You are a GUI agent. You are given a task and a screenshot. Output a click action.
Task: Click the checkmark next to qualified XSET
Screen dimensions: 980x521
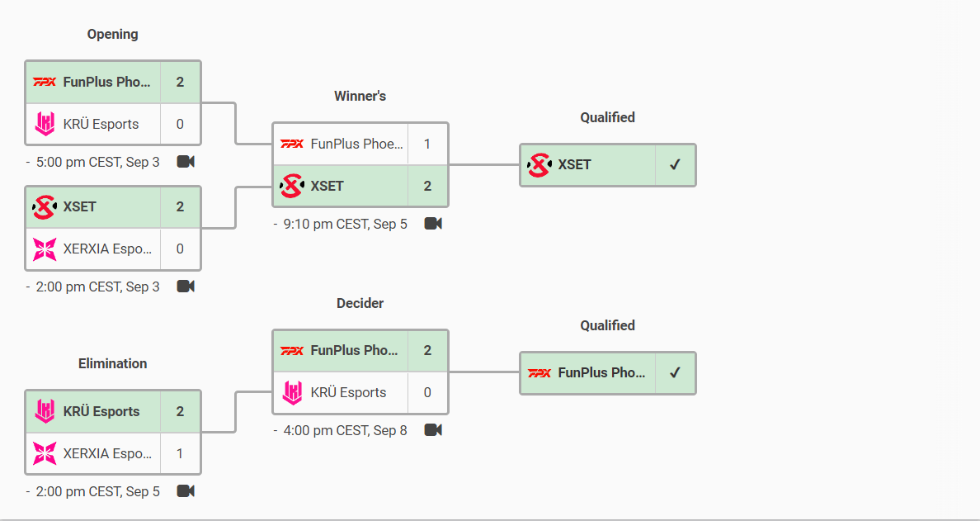pyautogui.click(x=675, y=165)
